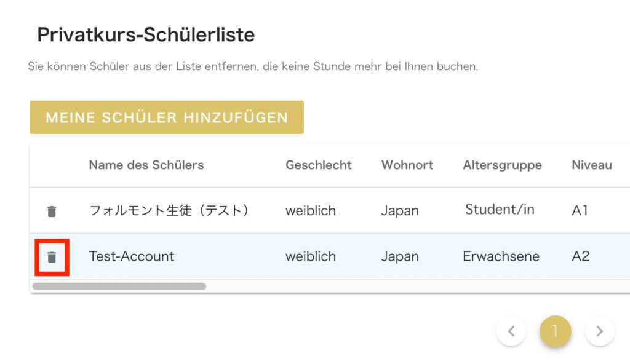Click trash icon for フォルモント生徒 row

point(52,212)
